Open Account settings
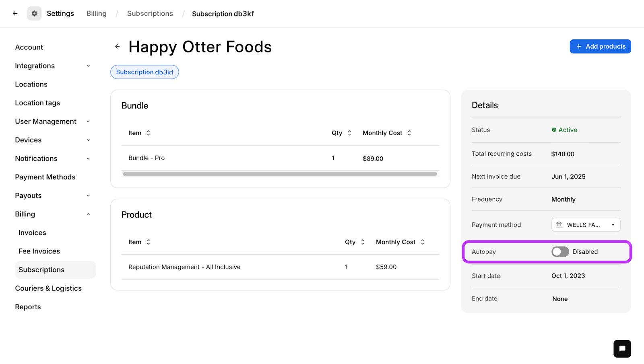Image resolution: width=644 pixels, height=364 pixels. (29, 47)
